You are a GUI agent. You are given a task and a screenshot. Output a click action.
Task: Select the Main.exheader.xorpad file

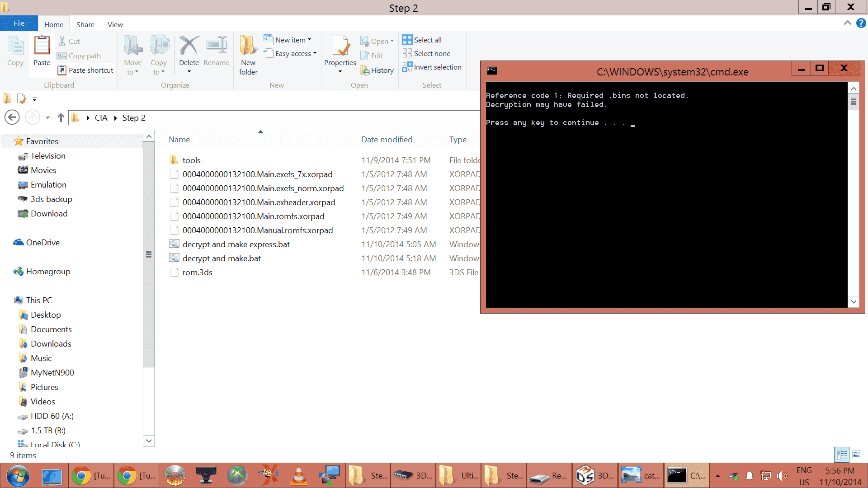(259, 202)
